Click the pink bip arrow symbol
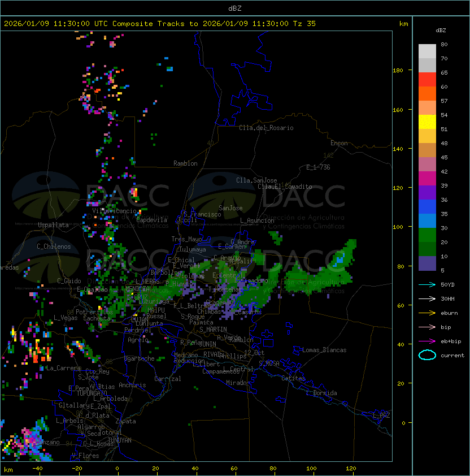The width and height of the screenshot is (470, 476). tap(427, 327)
